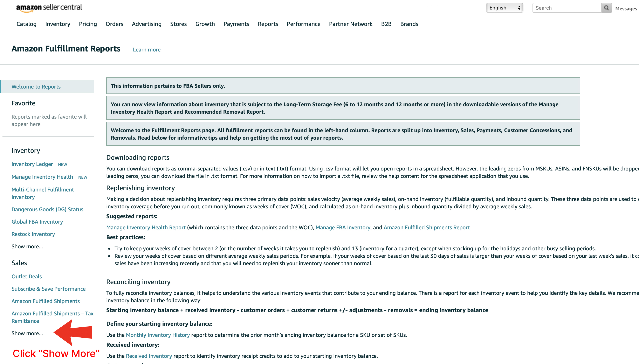Open Amazon Fulfilled Shipments sidebar report
This screenshot has width=639, height=364.
(x=46, y=301)
